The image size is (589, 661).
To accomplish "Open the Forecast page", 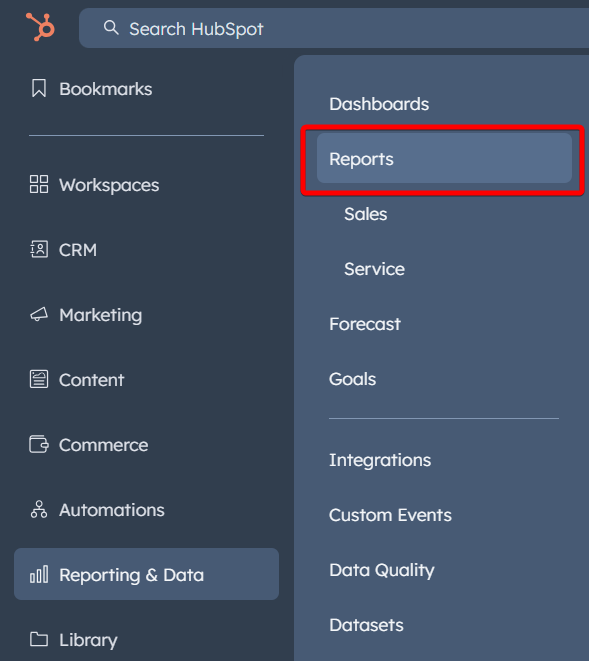I will (365, 324).
